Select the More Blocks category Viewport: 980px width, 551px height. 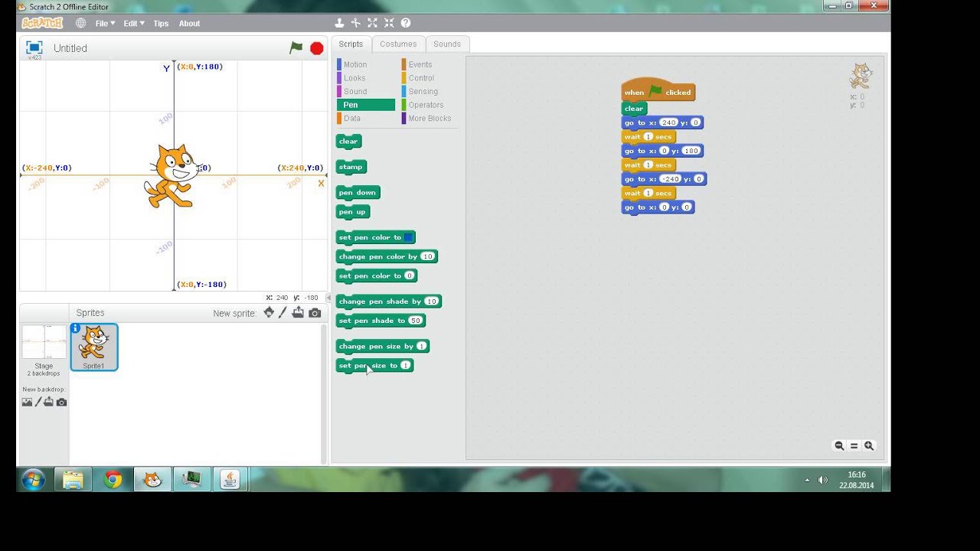[430, 119]
